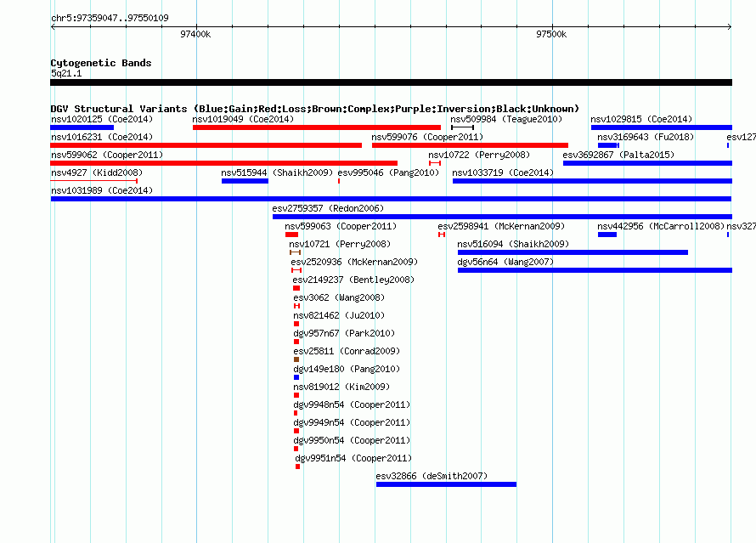Select the nsv1019049 (Coe2014) red loss bar
The width and height of the screenshot is (756, 543).
pos(317,127)
